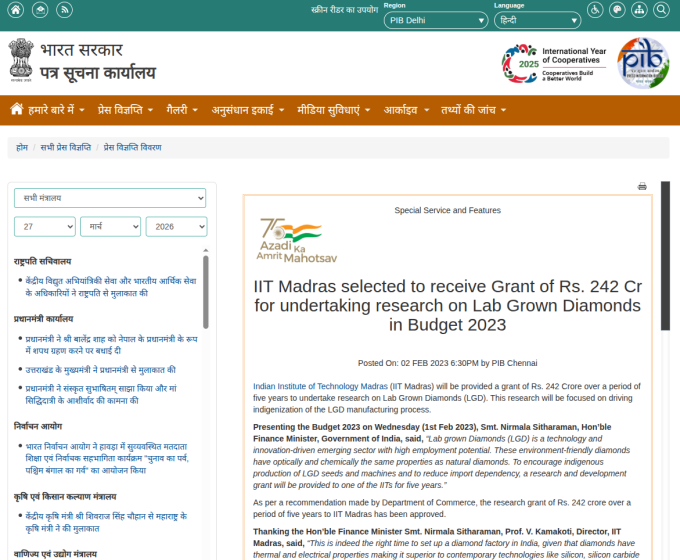The height and width of the screenshot is (560, 680).
Task: Click राष्ट्रपति सचिवालय heading
Action: [x=42, y=262]
